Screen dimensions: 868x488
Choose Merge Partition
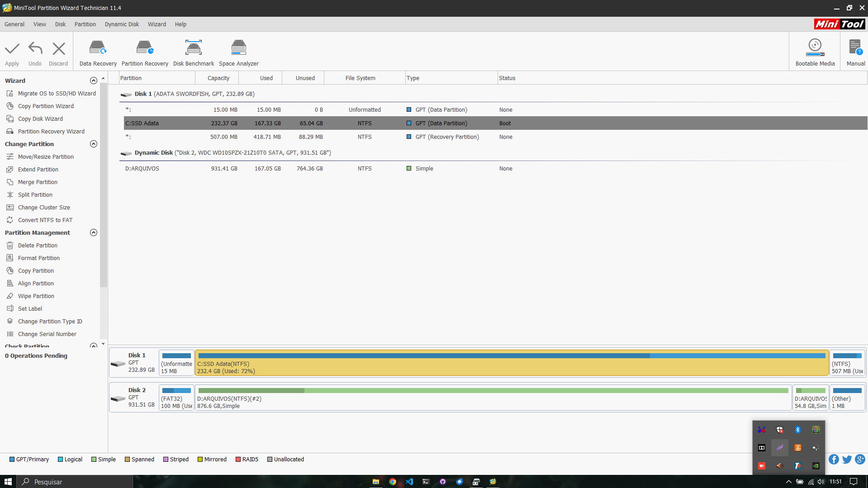38,182
